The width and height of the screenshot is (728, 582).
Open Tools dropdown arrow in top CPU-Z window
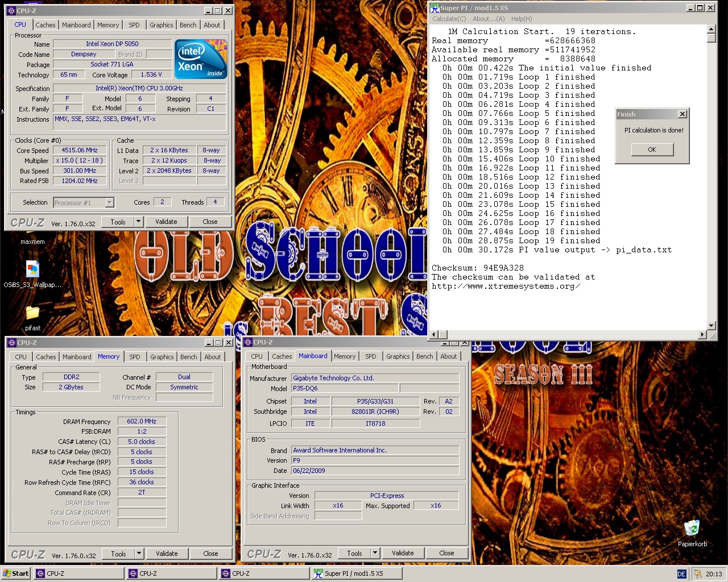point(138,222)
